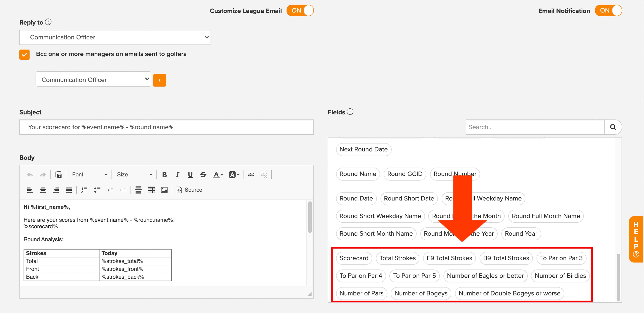Insert the Total Strokes field

(x=398, y=258)
